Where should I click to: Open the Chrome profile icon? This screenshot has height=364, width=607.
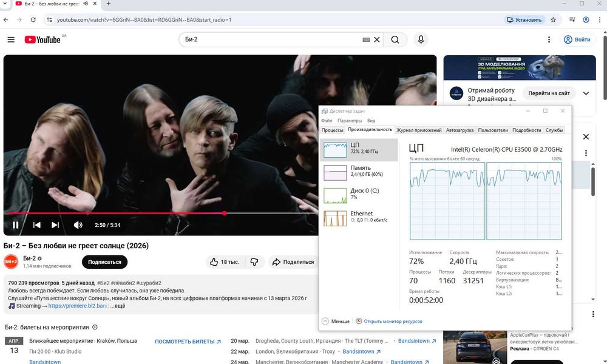[586, 19]
